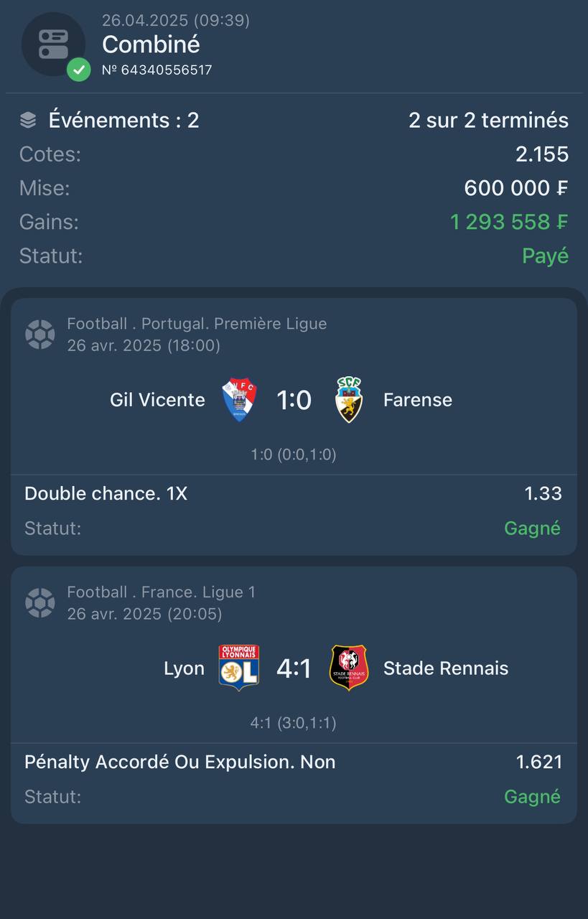588x919 pixels.
Task: Tap the Stade Rennais logo
Action: click(x=349, y=668)
